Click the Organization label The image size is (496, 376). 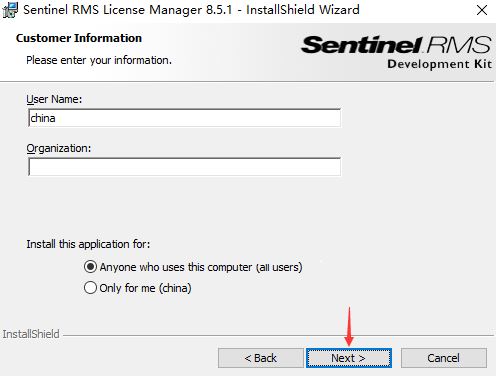[x=59, y=148]
